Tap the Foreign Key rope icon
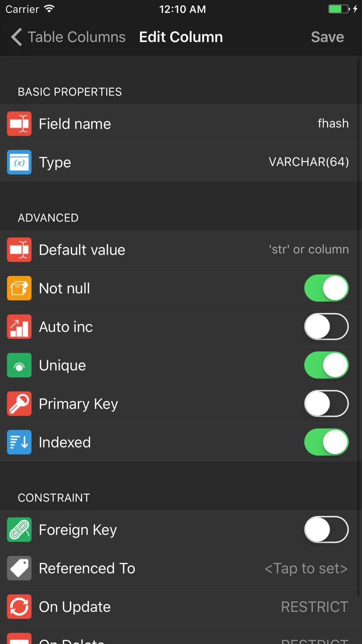This screenshot has height=644, width=362. click(x=19, y=530)
